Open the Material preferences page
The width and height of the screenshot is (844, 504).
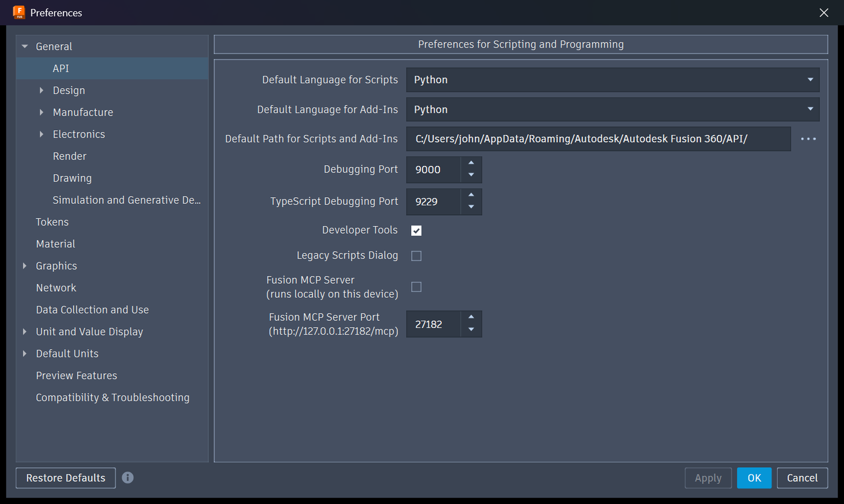tap(55, 244)
